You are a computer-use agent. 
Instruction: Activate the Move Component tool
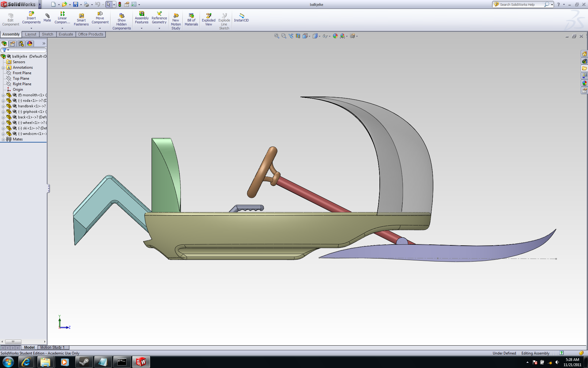pos(100,18)
